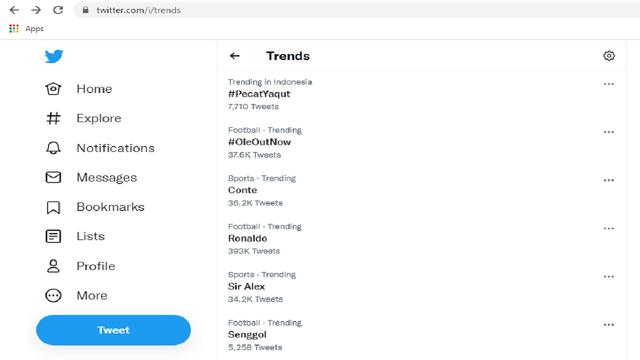
Task: Open more options for Conte trend
Action: tap(609, 180)
